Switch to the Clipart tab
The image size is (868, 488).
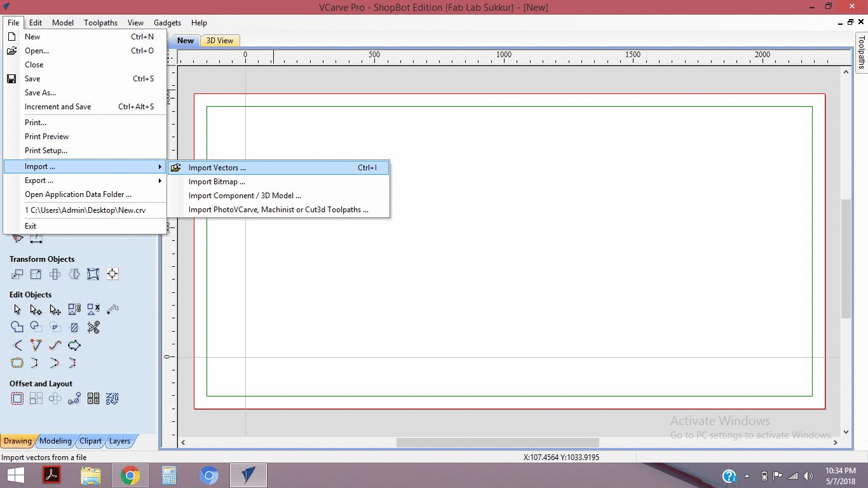point(91,441)
